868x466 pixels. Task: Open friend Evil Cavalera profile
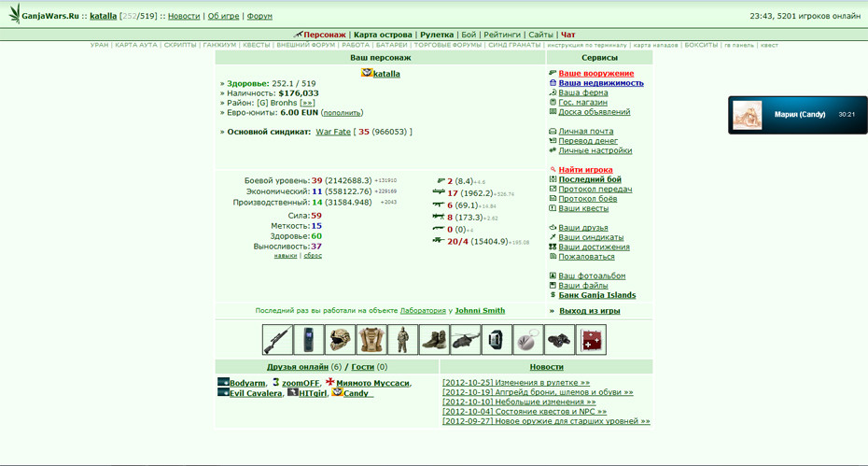(256, 393)
